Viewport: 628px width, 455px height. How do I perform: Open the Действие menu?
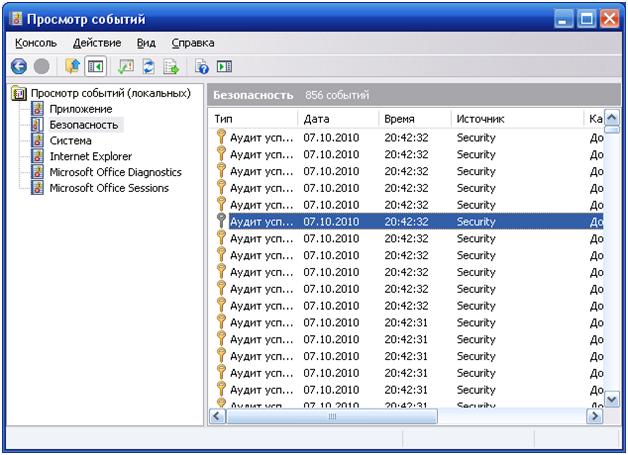click(x=97, y=43)
